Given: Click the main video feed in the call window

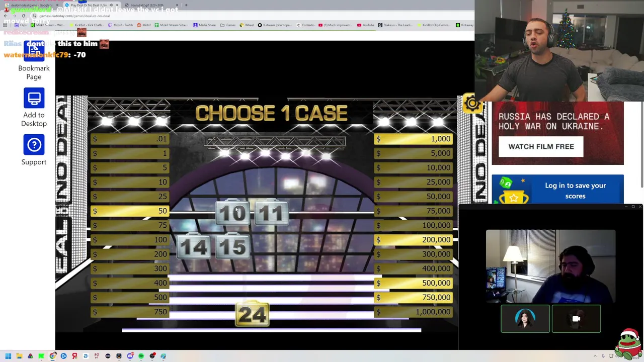Looking at the screenshot, I should point(550,266).
